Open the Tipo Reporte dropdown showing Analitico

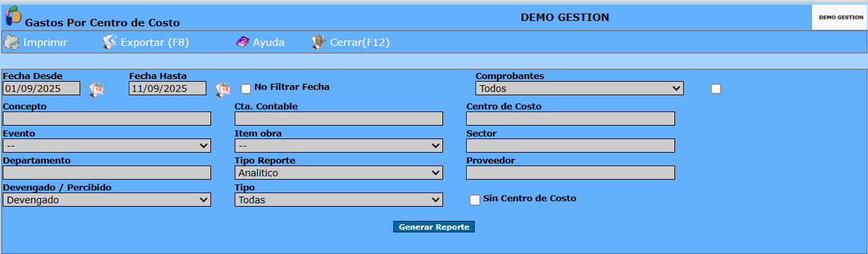[339, 173]
